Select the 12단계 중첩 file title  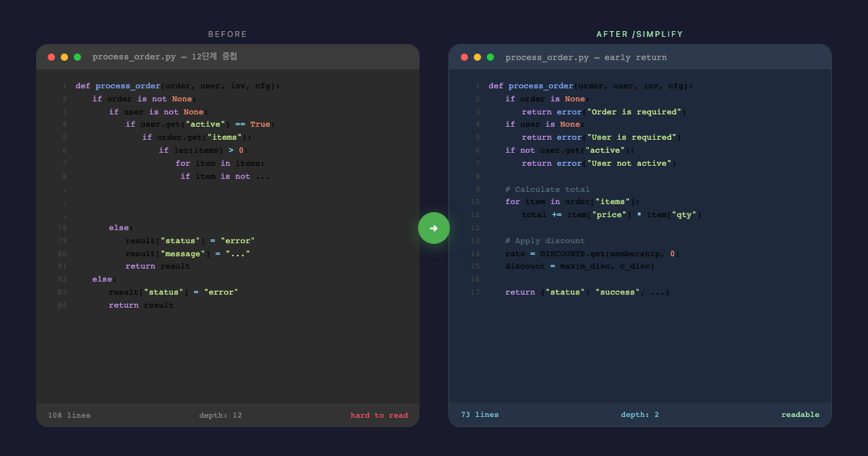pos(164,57)
